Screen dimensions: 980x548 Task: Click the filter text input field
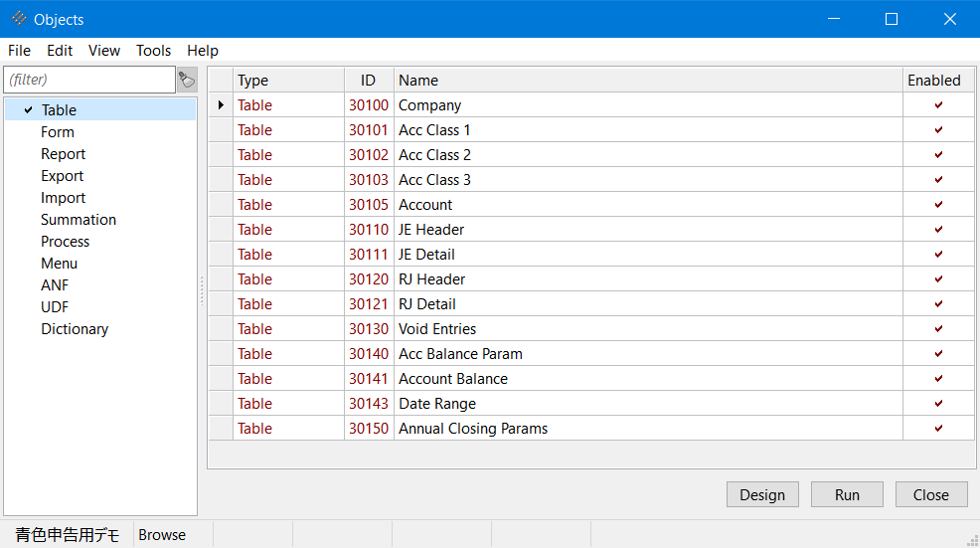point(89,80)
